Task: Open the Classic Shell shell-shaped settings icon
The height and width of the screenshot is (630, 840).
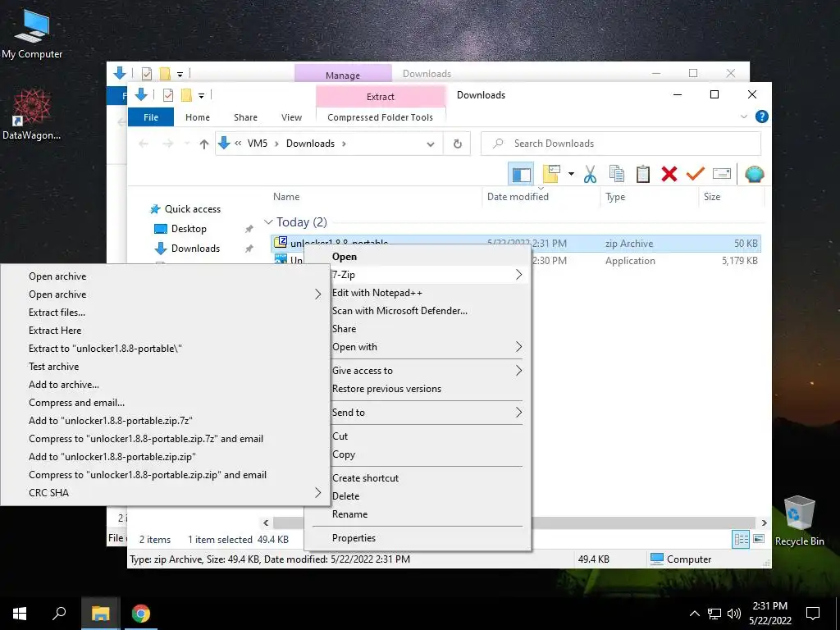Action: (755, 174)
